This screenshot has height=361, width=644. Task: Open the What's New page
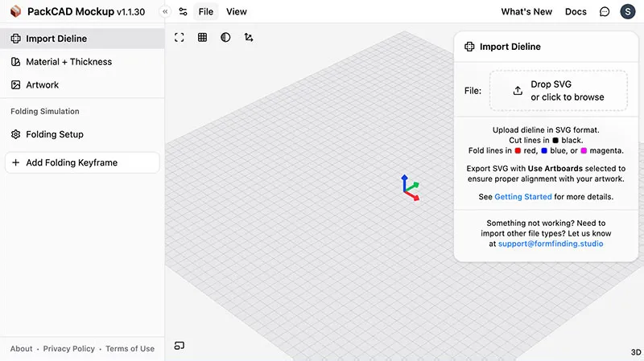(x=526, y=12)
